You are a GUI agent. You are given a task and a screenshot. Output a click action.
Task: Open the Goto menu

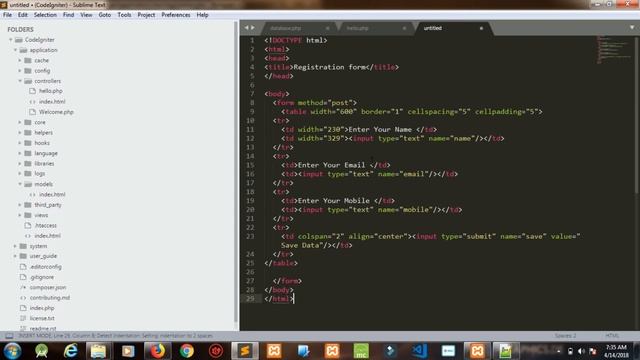point(104,15)
